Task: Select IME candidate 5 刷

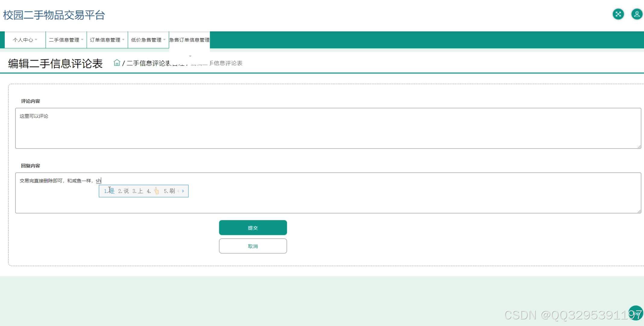Action: pos(169,191)
